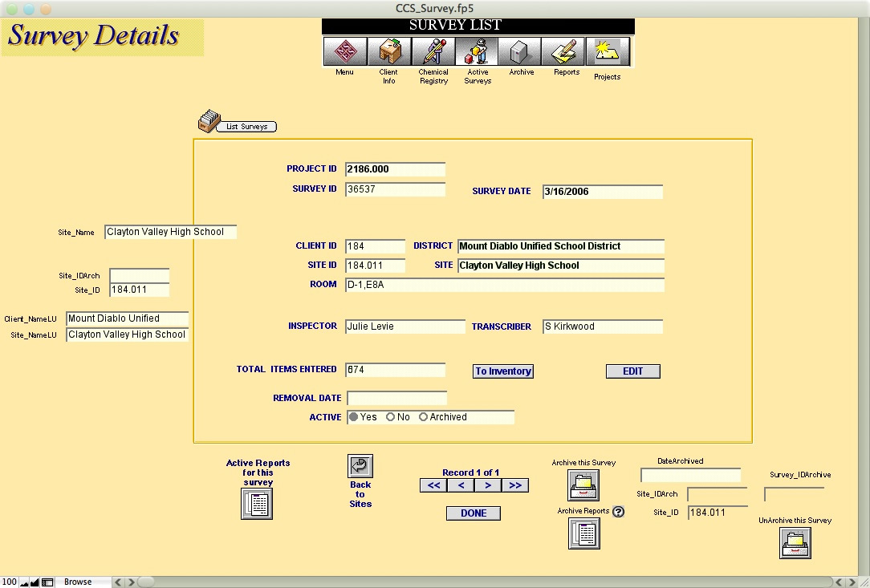Click the empty REMOVAL DATE field
Image resolution: width=870 pixels, height=588 pixels.
(x=396, y=398)
